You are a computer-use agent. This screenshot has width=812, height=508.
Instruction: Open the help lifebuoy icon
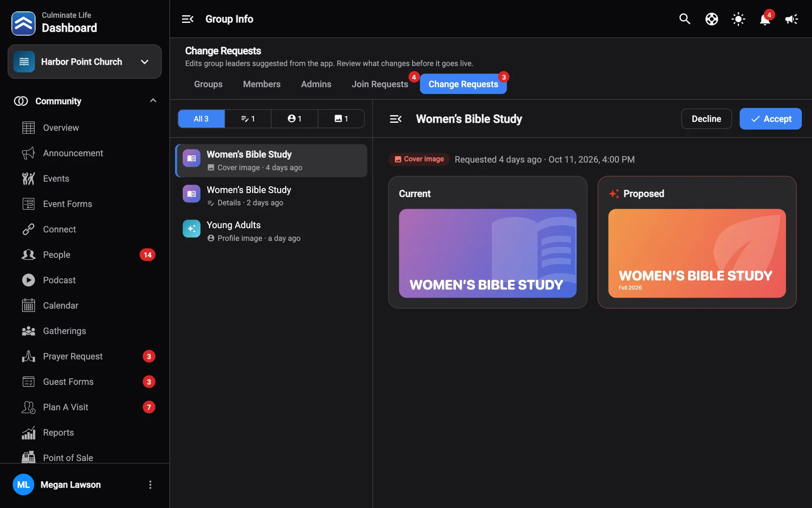(711, 19)
